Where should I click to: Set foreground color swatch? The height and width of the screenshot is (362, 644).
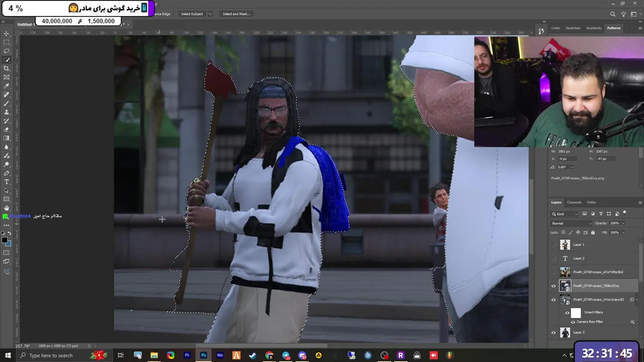pos(5,240)
